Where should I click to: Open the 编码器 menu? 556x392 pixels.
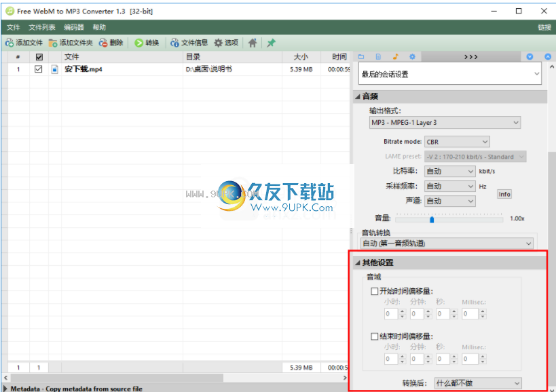74,27
